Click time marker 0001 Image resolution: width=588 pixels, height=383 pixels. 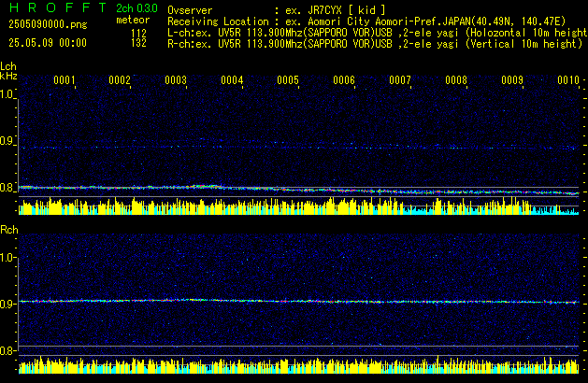coord(65,80)
